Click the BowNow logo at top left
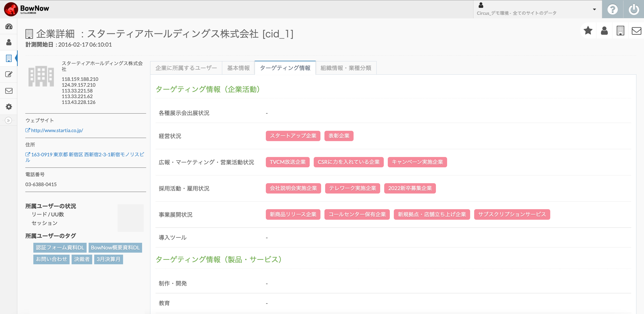The height and width of the screenshot is (314, 644). click(x=27, y=9)
